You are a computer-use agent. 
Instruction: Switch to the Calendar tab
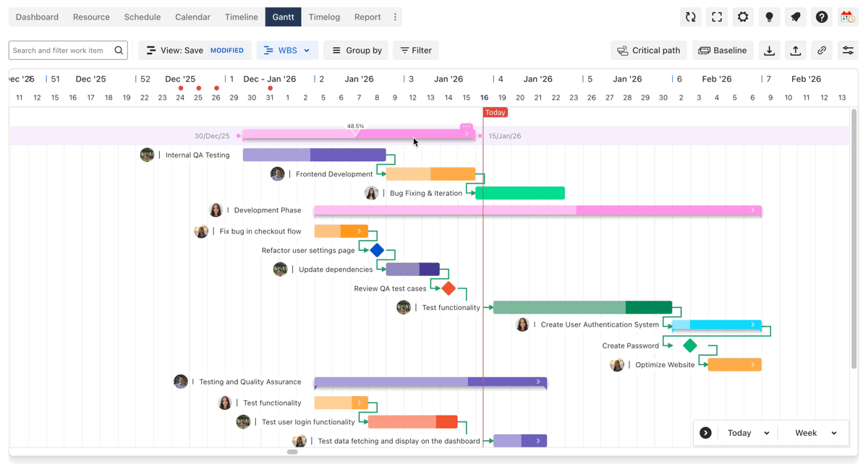tap(192, 17)
